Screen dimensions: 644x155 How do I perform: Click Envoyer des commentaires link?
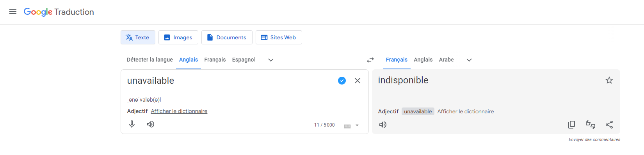(594, 139)
